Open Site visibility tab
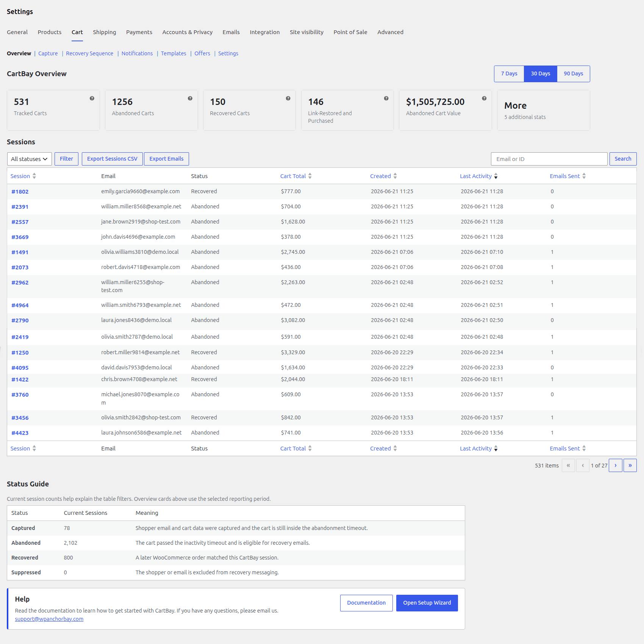644x644 pixels. click(x=307, y=32)
